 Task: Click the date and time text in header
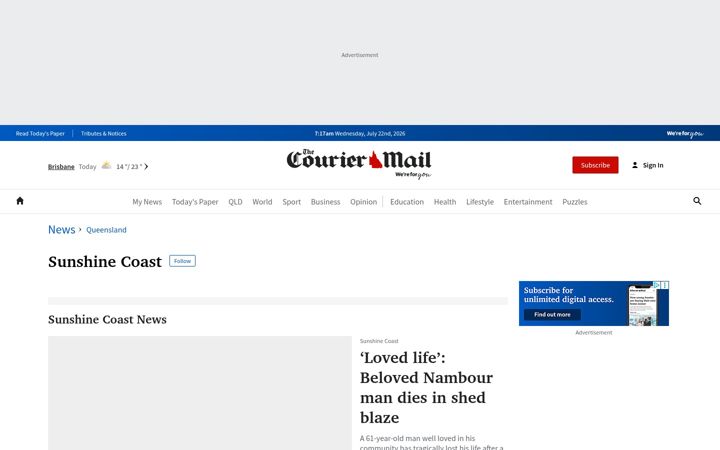pyautogui.click(x=360, y=134)
